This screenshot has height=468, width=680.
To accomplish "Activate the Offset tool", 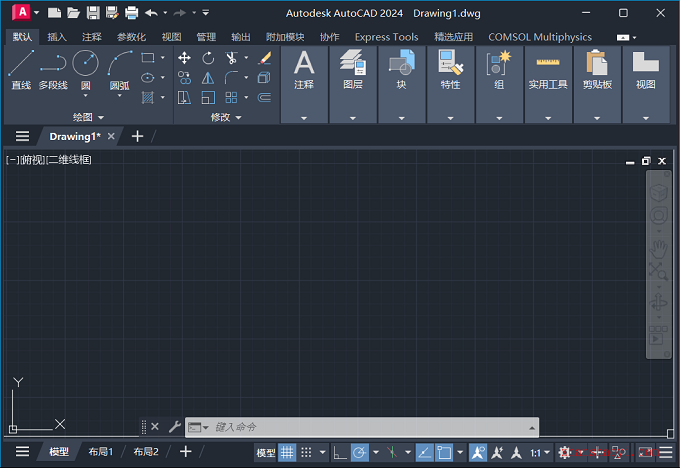I will pos(265,98).
